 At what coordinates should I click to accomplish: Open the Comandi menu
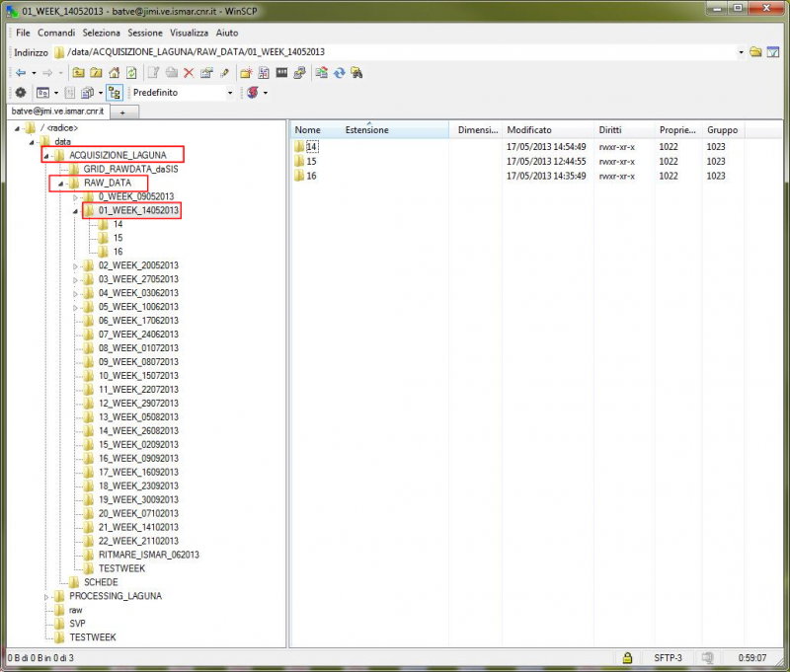(56, 33)
